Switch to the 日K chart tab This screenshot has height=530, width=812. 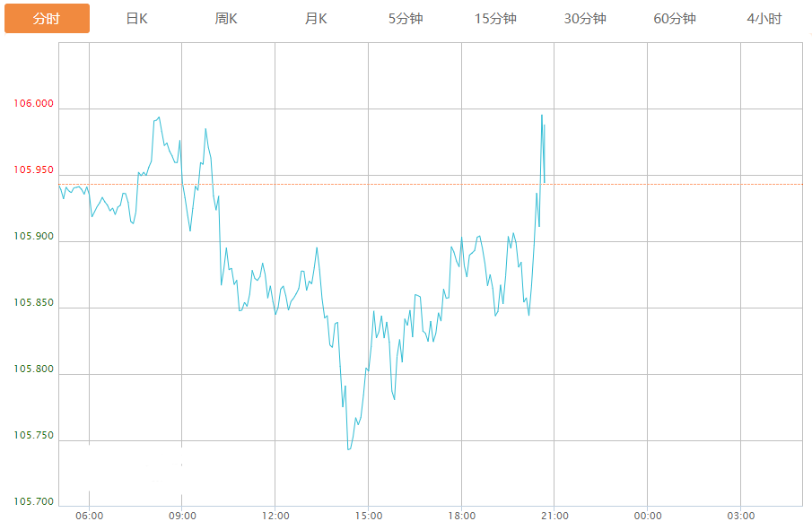pyautogui.click(x=136, y=19)
